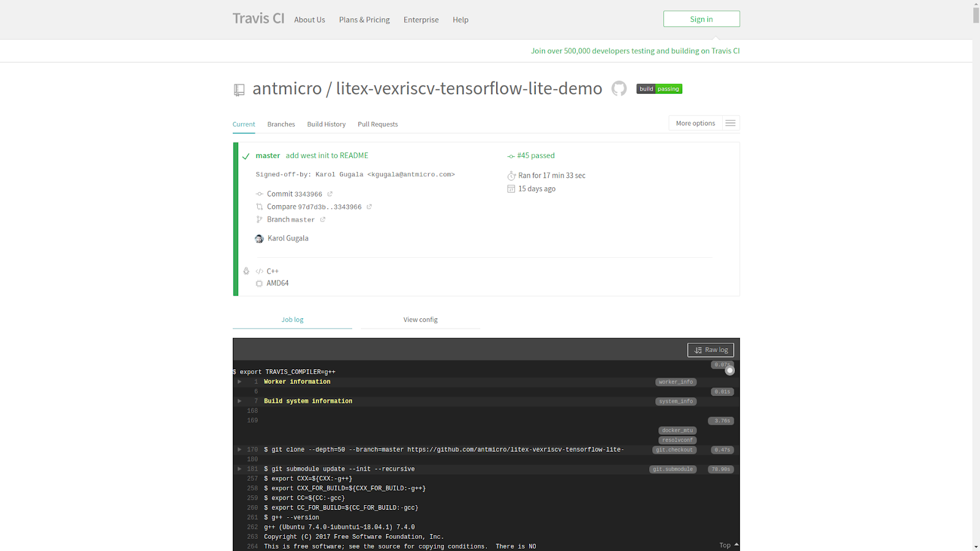This screenshot has height=551, width=980.
Task: Open the GitHub repository icon
Action: click(619, 89)
